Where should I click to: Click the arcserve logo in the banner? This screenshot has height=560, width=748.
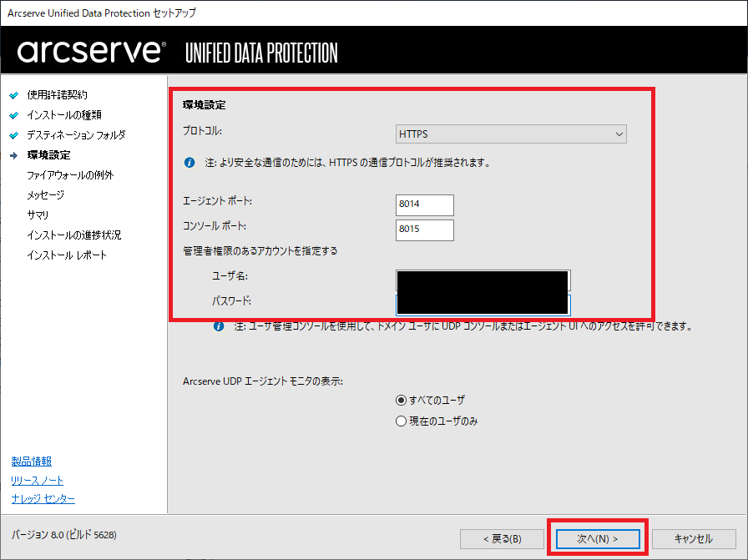coord(92,51)
